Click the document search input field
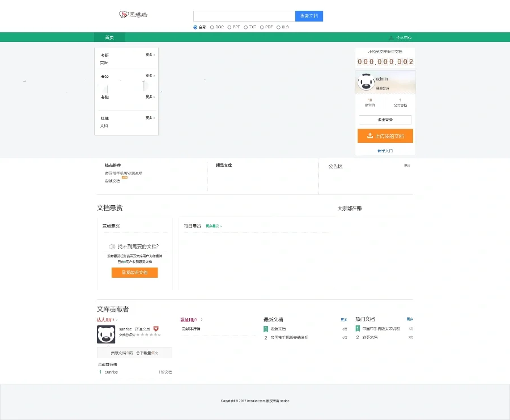The width and height of the screenshot is (510, 420). tap(244, 16)
